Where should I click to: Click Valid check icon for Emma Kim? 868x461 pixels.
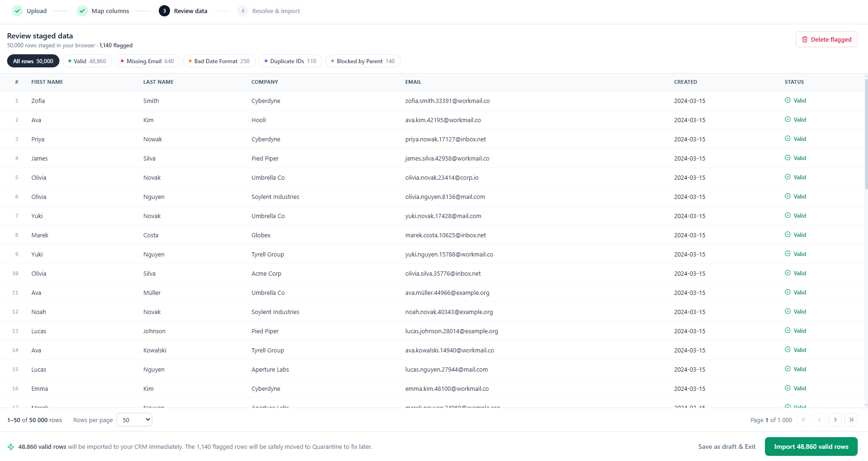[787, 388]
